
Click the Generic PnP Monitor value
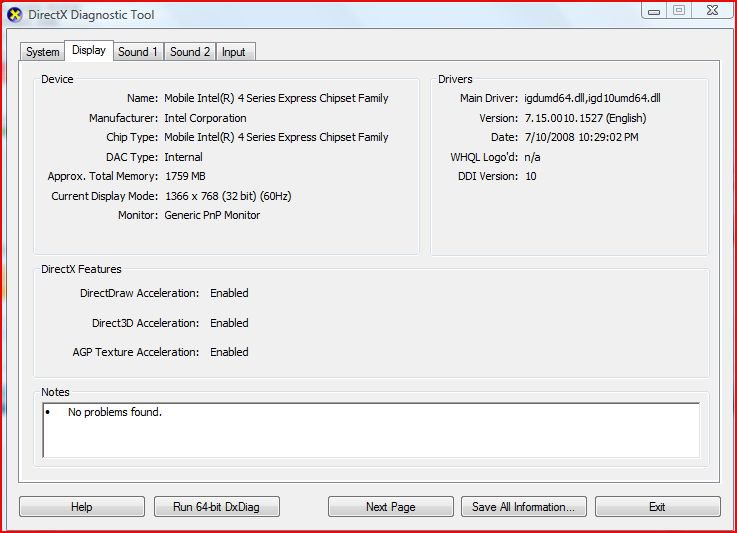coord(212,215)
